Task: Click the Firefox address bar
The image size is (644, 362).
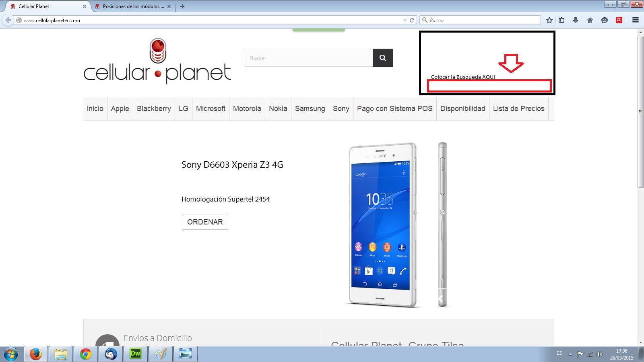Action: tap(209, 20)
